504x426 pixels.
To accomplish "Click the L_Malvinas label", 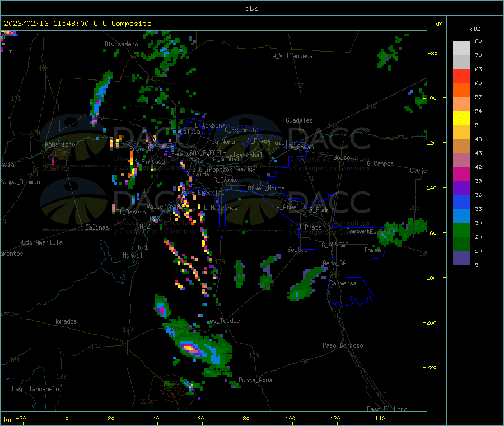I will pos(221,208).
